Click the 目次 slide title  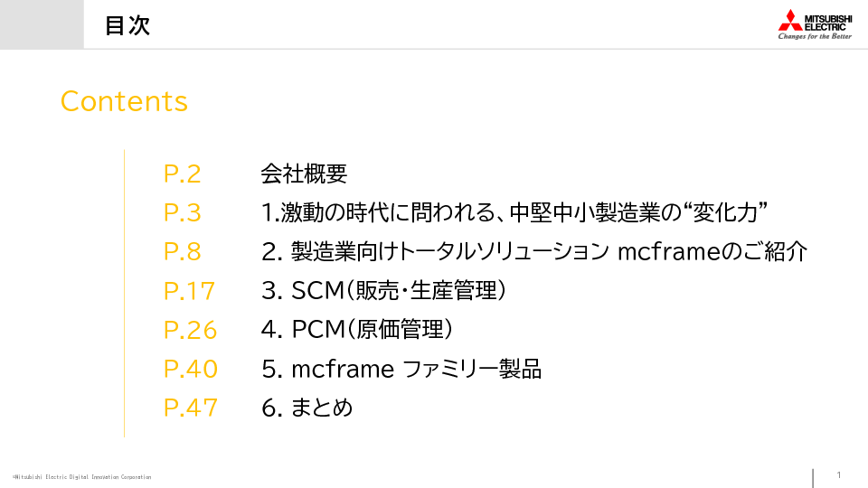[127, 25]
